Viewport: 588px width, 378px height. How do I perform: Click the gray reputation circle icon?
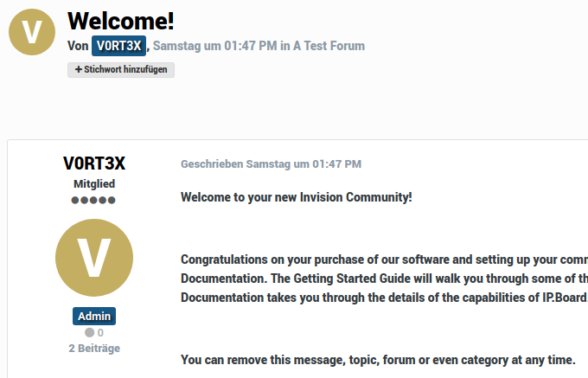click(89, 333)
